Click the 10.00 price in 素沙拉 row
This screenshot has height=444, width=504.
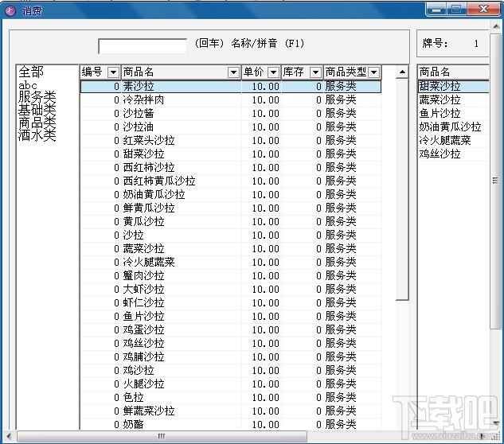click(265, 87)
